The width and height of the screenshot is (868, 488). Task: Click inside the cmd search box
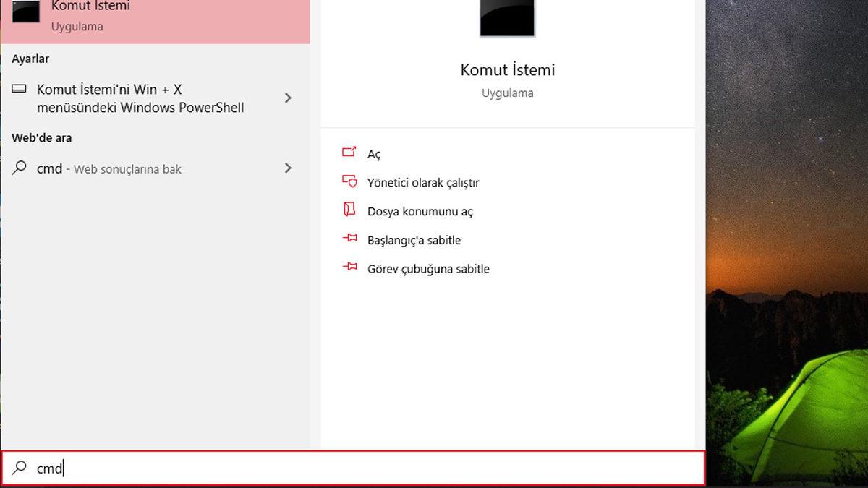point(362,468)
